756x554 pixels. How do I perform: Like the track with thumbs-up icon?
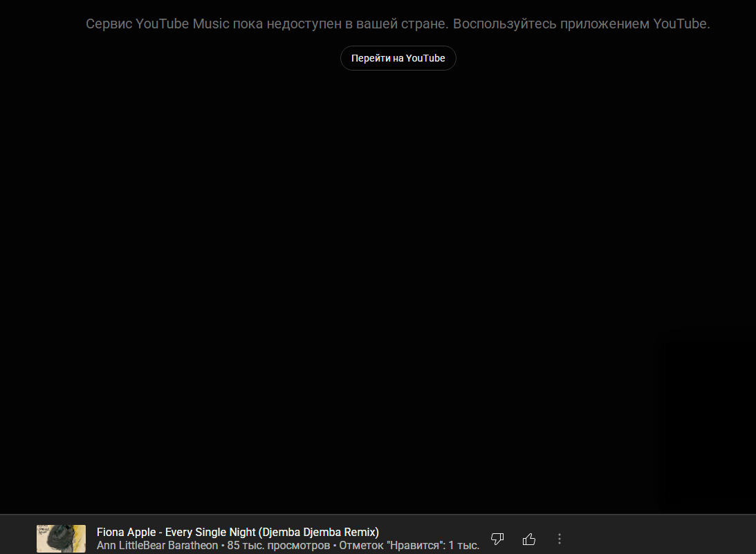click(529, 539)
